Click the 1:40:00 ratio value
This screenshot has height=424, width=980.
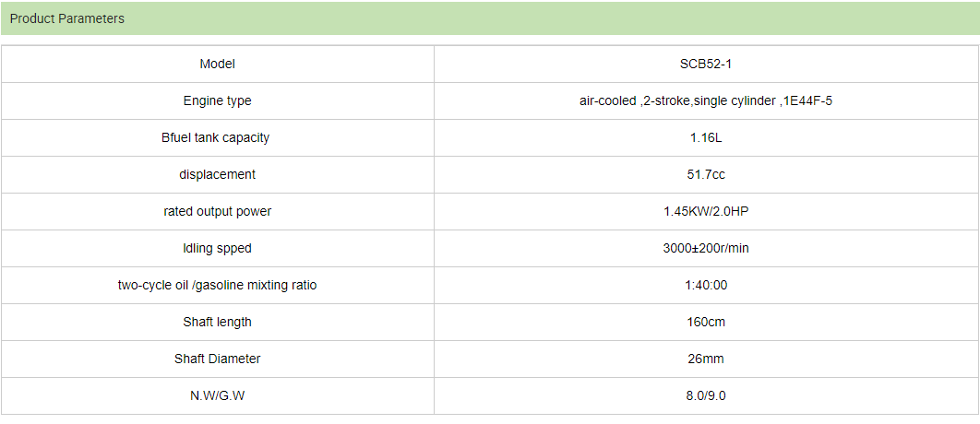[705, 286]
